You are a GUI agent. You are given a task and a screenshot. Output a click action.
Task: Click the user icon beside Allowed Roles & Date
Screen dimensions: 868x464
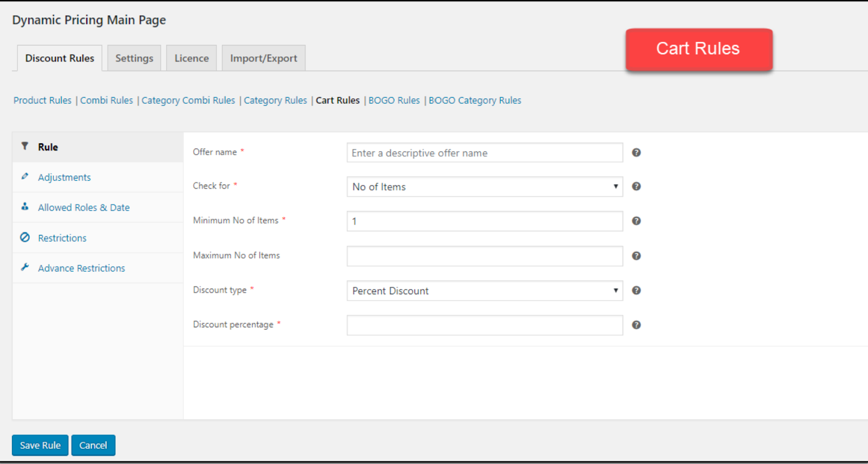tap(24, 206)
